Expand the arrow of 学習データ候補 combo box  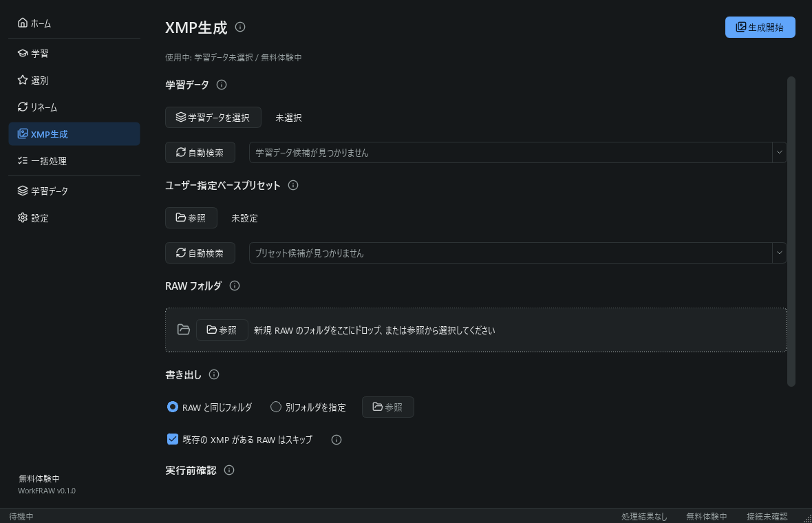point(780,153)
